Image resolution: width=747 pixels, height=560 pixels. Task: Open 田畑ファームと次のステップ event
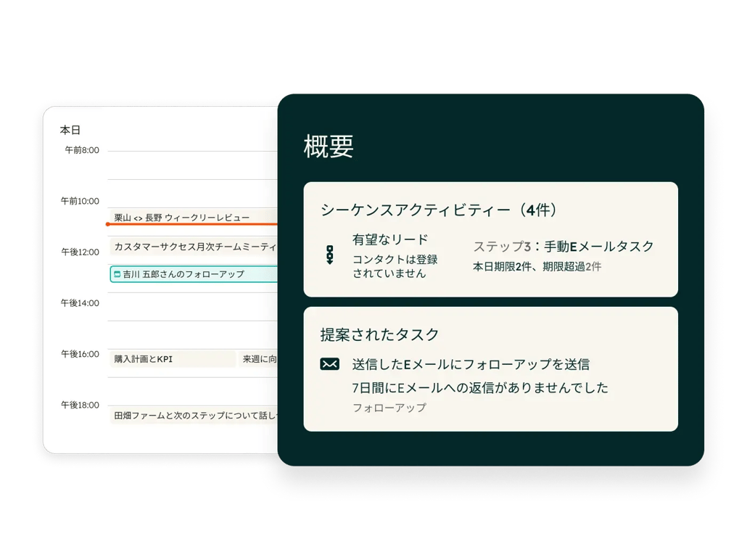pos(193,415)
